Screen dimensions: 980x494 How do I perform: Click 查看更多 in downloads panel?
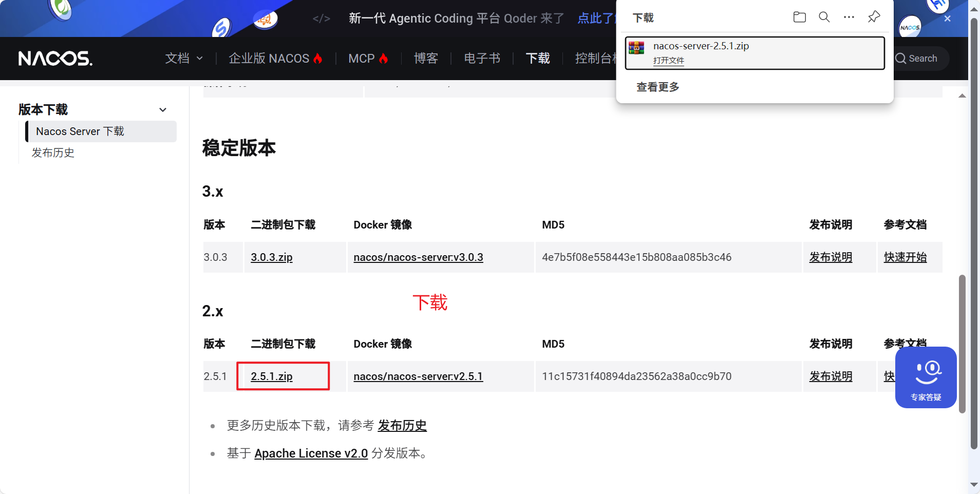(x=657, y=87)
